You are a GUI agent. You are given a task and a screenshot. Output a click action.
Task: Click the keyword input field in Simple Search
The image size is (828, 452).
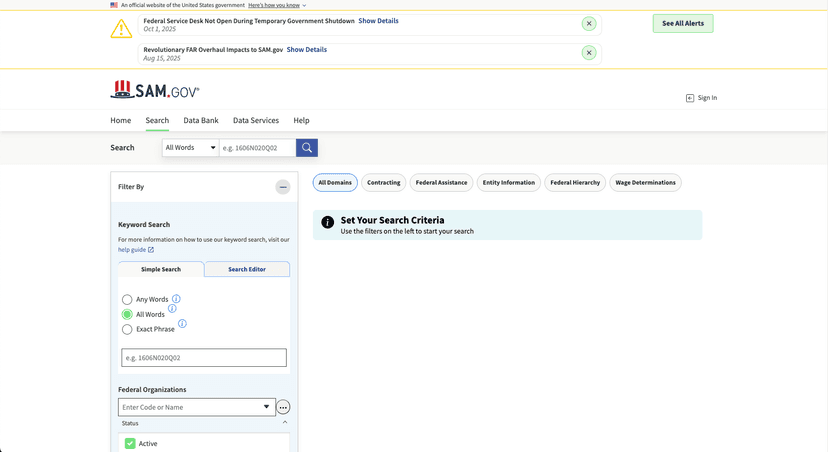click(203, 357)
